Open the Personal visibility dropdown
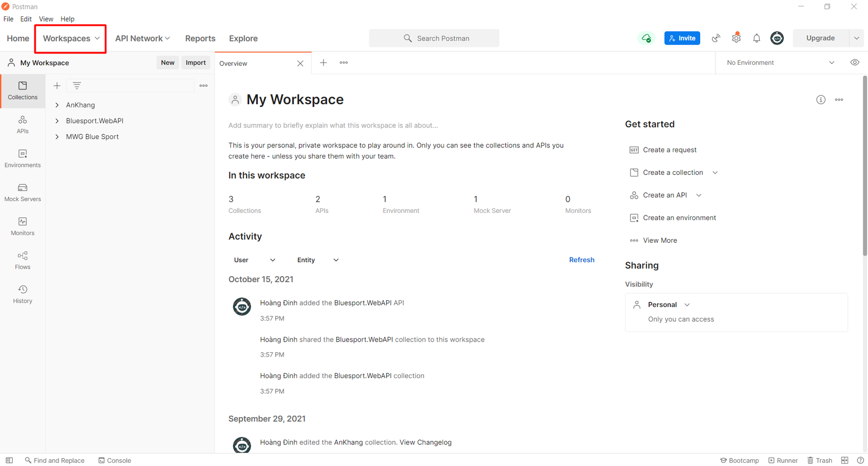Image resolution: width=868 pixels, height=466 pixels. (669, 305)
